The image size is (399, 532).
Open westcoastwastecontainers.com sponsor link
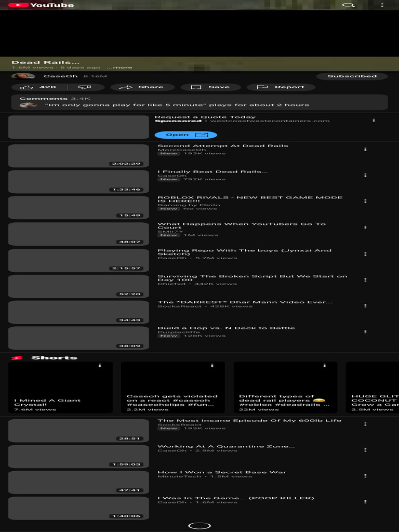(x=270, y=121)
